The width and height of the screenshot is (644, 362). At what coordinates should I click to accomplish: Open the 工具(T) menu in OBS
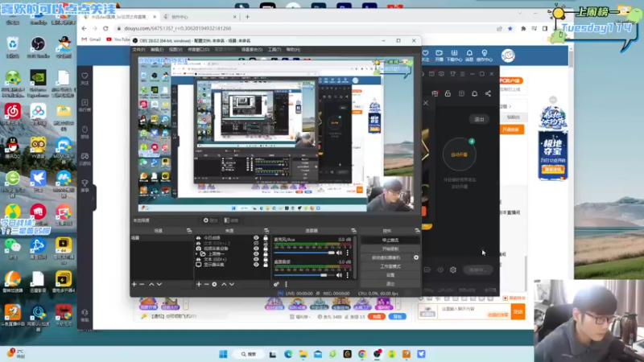[275, 49]
